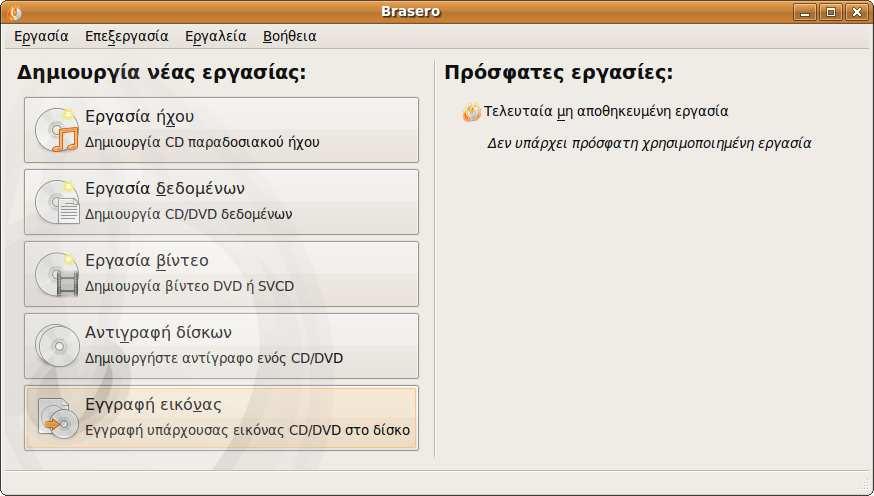Click the audio CD icon with music note
The width and height of the screenshot is (874, 496).
pyautogui.click(x=57, y=130)
